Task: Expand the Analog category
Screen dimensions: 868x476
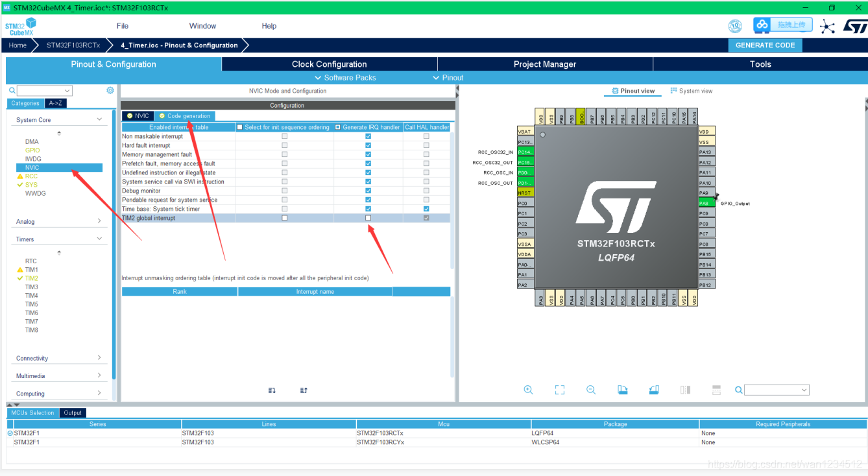Action: (x=99, y=222)
